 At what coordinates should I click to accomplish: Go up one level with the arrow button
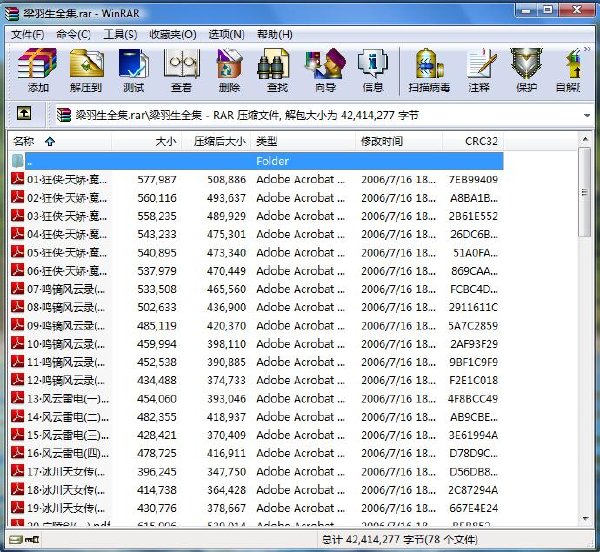(24, 113)
